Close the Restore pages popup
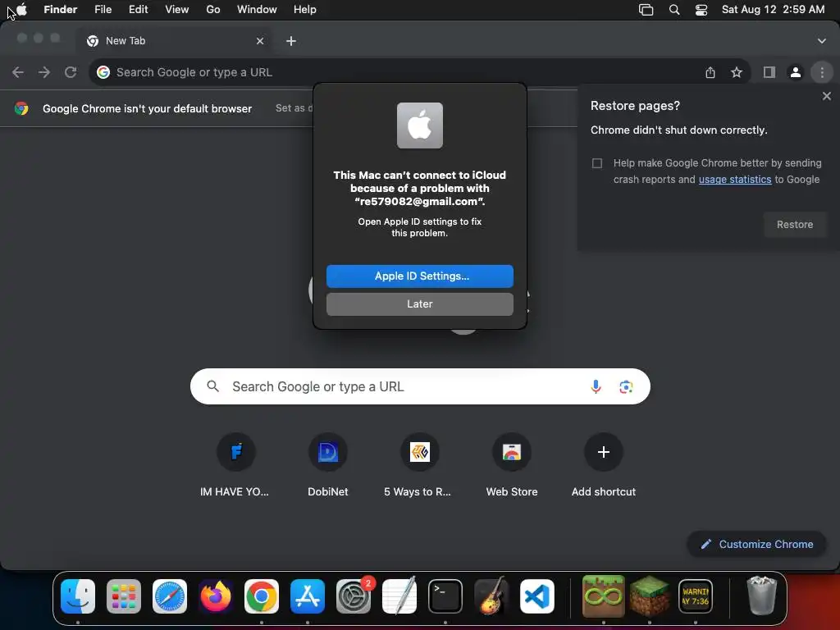Image resolution: width=840 pixels, height=630 pixels. [826, 96]
